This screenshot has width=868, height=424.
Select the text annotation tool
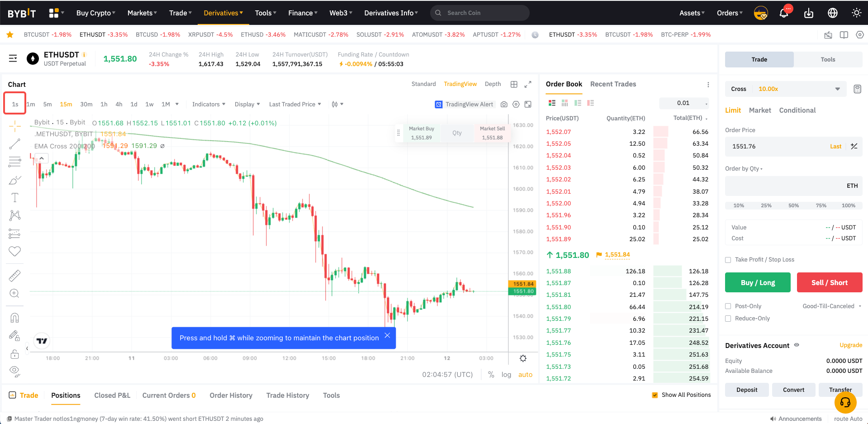[x=14, y=198]
